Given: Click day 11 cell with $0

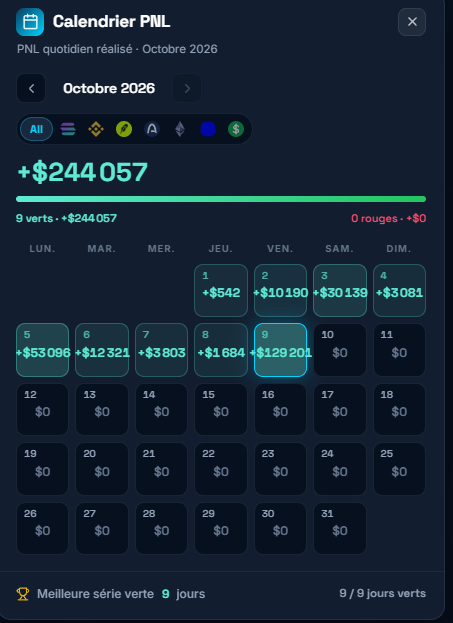Looking at the screenshot, I should tap(399, 350).
